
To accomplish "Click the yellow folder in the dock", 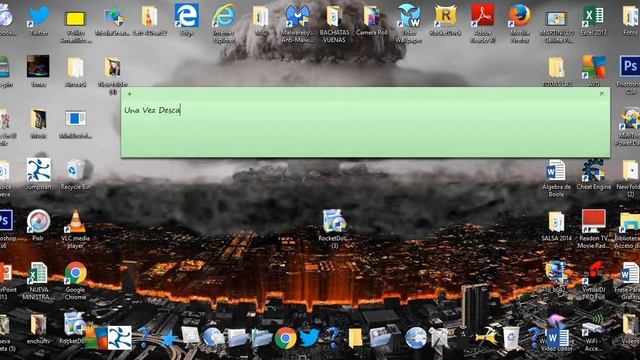I will pyautogui.click(x=355, y=338).
